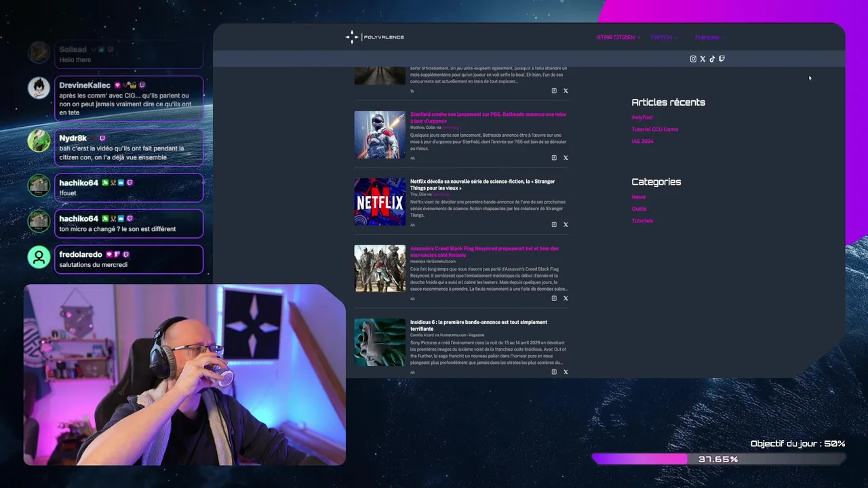This screenshot has height=488, width=868.
Task: Open the X social icon in header bar
Action: pyautogui.click(x=703, y=59)
